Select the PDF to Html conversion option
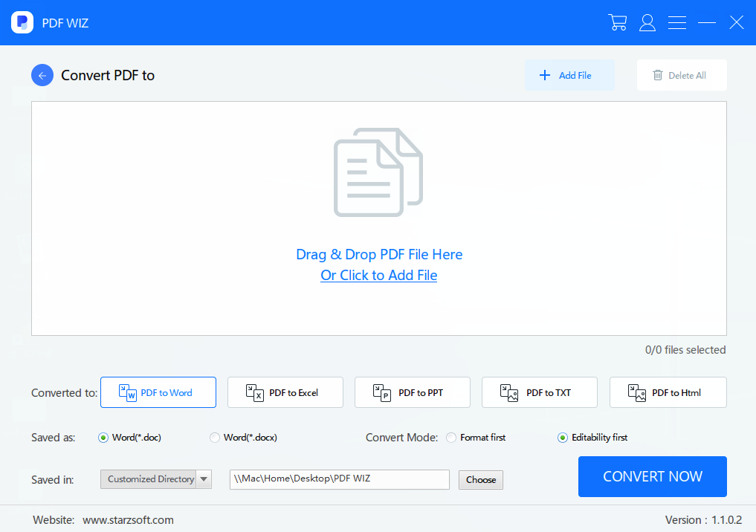Screen dimensions: 756x532 (x=668, y=392)
